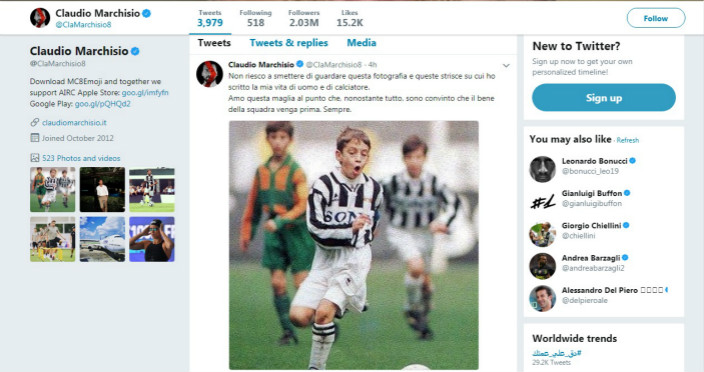View the Followers 2.03M count
Image resolution: width=704 pixels, height=372 pixels.
click(x=304, y=18)
